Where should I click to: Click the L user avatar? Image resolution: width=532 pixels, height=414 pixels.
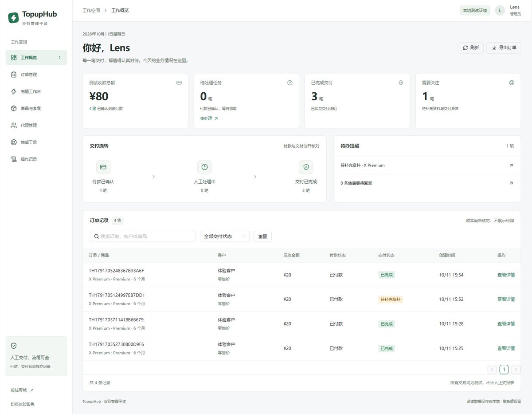point(500,11)
